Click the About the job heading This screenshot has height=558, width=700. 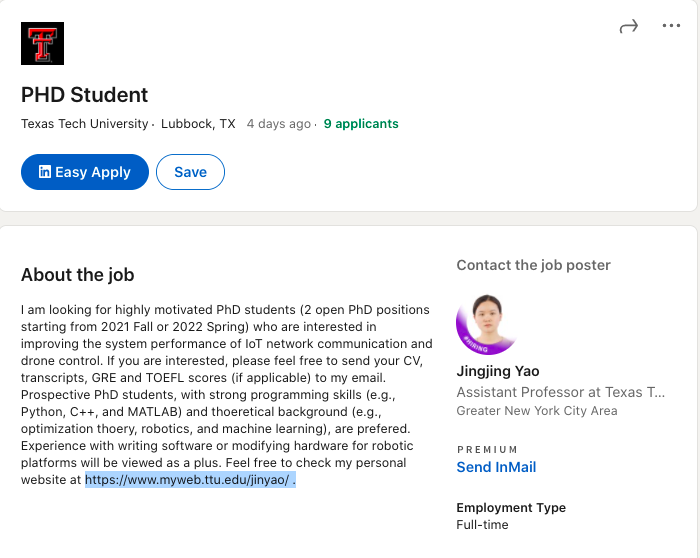tap(77, 275)
